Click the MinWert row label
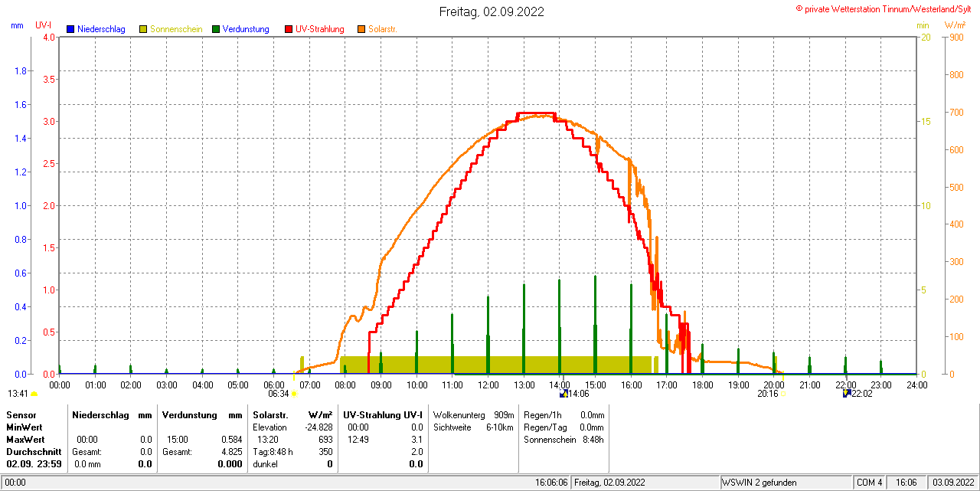 click(24, 427)
